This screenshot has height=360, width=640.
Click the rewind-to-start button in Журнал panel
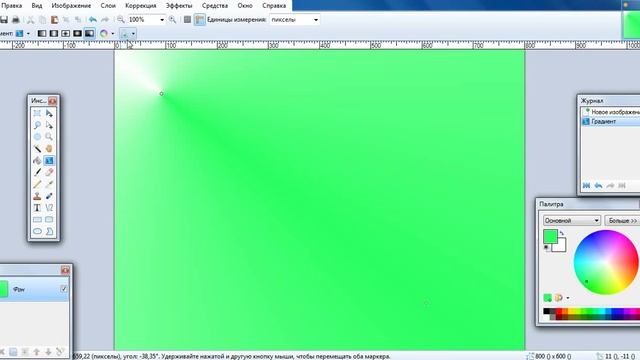tap(586, 186)
